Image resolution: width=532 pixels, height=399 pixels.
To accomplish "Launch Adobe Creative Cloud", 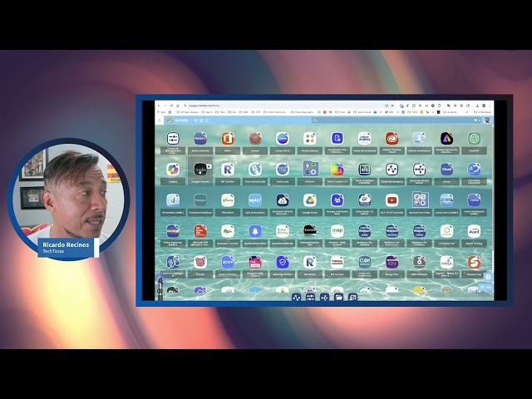I will (392, 139).
